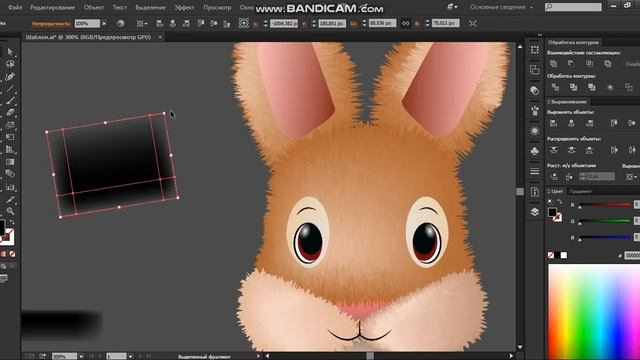Viewport: 640px width, 360px height.
Task: Open Align To dropdown in Align panel
Action: click(631, 177)
